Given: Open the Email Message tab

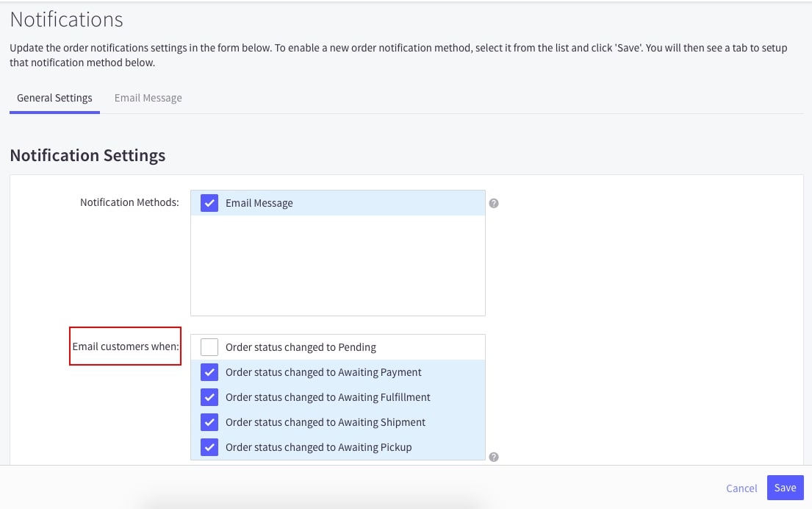Looking at the screenshot, I should click(148, 98).
